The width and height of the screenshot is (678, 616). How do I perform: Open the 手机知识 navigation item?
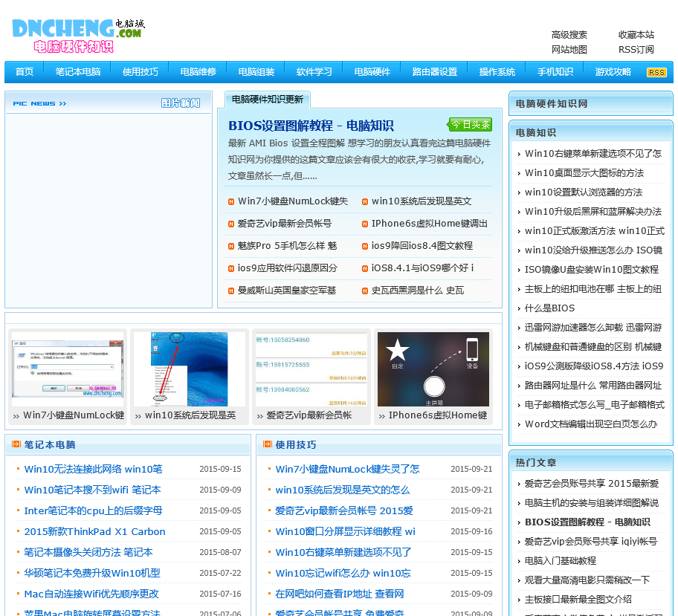pyautogui.click(x=555, y=72)
